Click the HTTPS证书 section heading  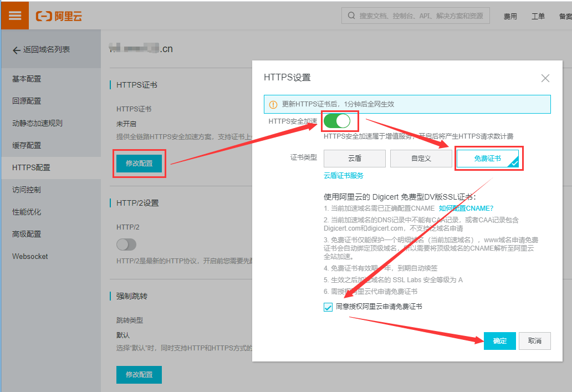[137, 85]
